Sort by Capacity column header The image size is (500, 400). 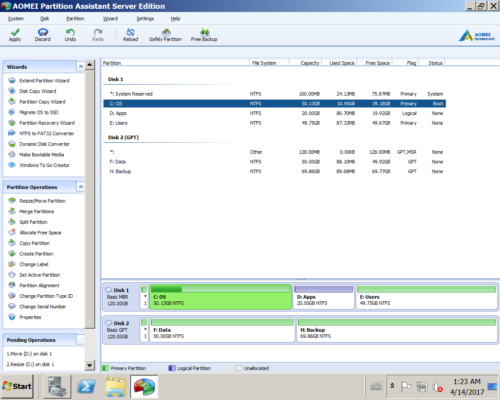click(305, 63)
